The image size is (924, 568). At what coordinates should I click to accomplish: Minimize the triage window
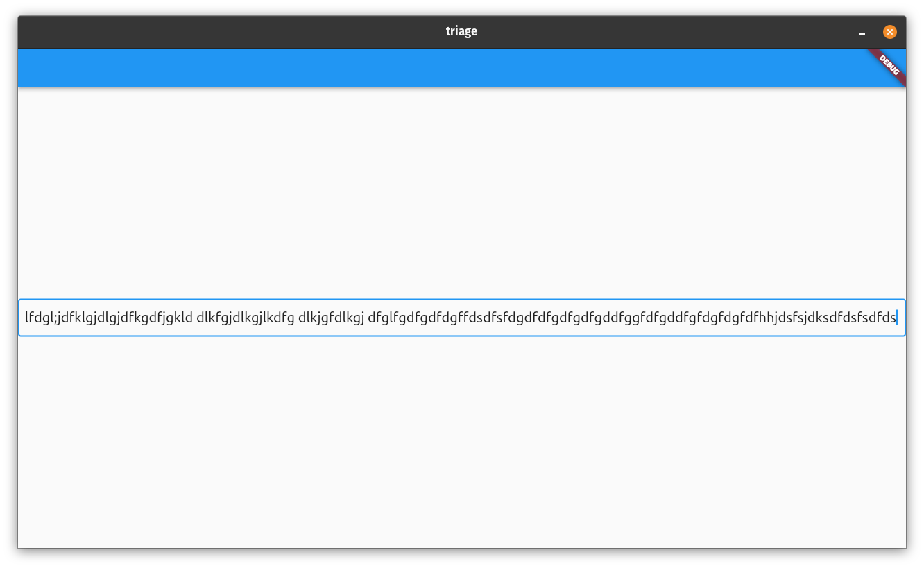[862, 33]
